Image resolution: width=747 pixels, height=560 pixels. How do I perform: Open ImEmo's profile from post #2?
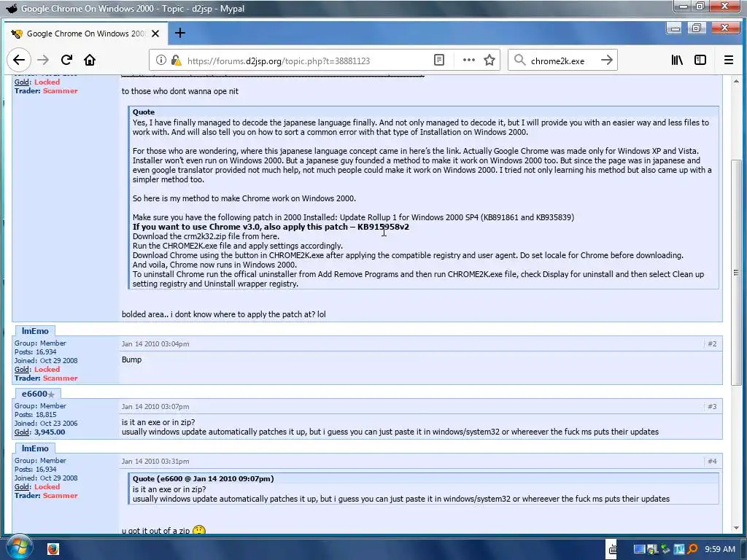35,331
